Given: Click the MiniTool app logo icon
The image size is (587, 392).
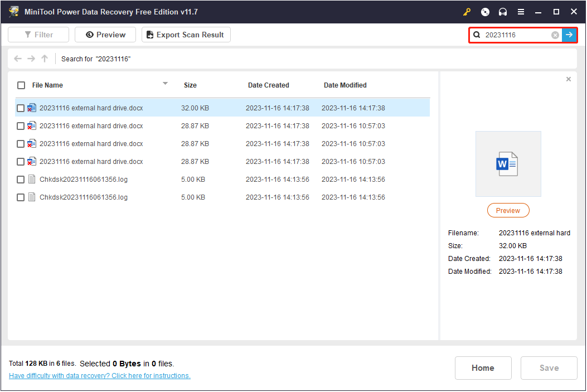Looking at the screenshot, I should [14, 12].
